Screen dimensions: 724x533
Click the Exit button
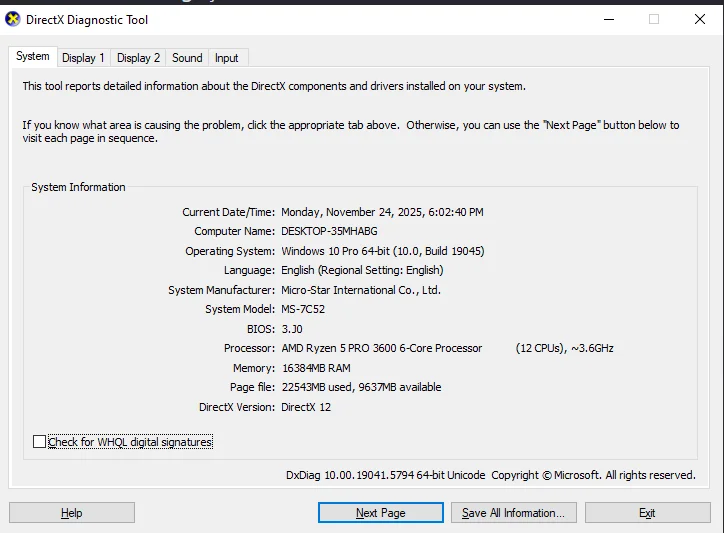tap(647, 513)
